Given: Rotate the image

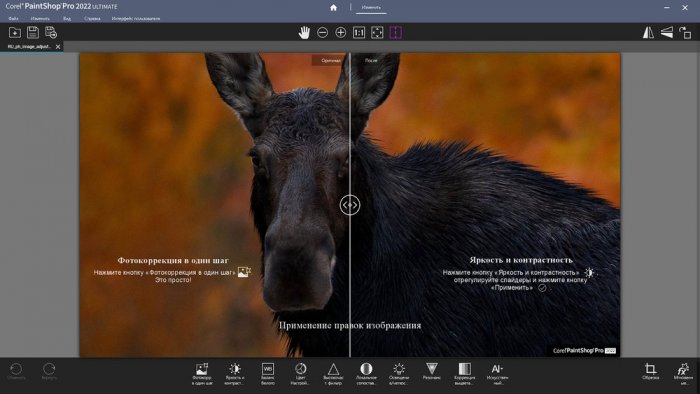Looking at the screenshot, I should tap(685, 33).
